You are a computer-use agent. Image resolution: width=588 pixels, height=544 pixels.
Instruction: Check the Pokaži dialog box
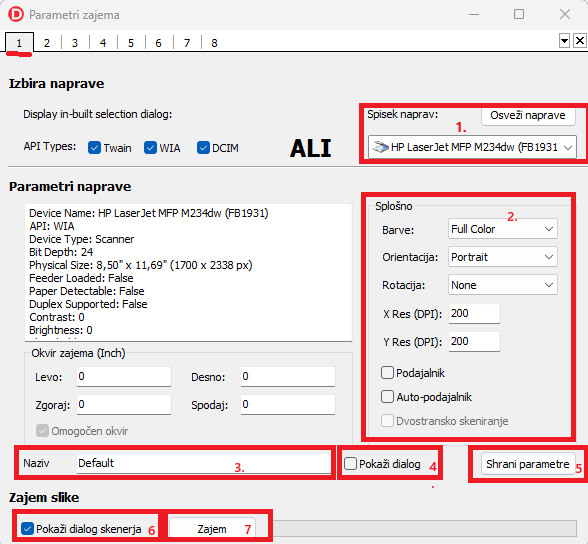pyautogui.click(x=350, y=464)
